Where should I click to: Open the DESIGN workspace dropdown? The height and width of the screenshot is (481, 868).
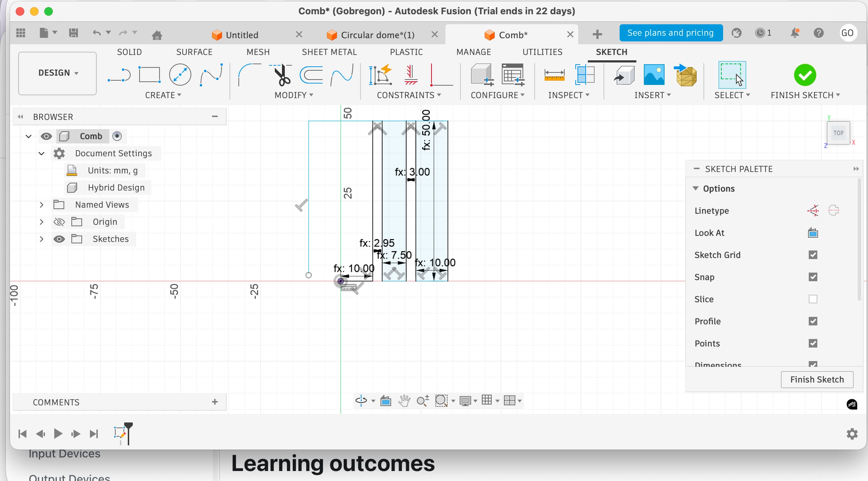[x=57, y=73]
